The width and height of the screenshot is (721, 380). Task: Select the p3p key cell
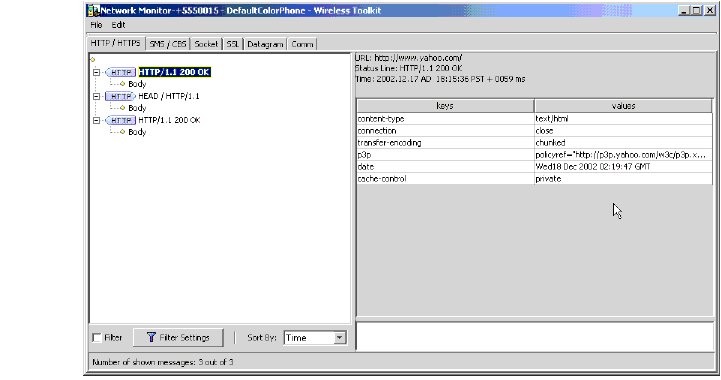pyautogui.click(x=445, y=155)
